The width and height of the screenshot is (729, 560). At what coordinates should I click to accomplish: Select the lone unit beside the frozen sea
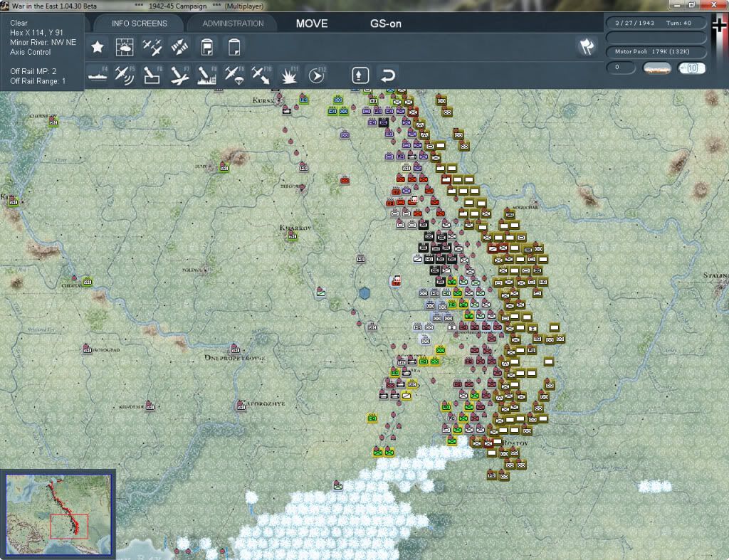tap(338, 486)
